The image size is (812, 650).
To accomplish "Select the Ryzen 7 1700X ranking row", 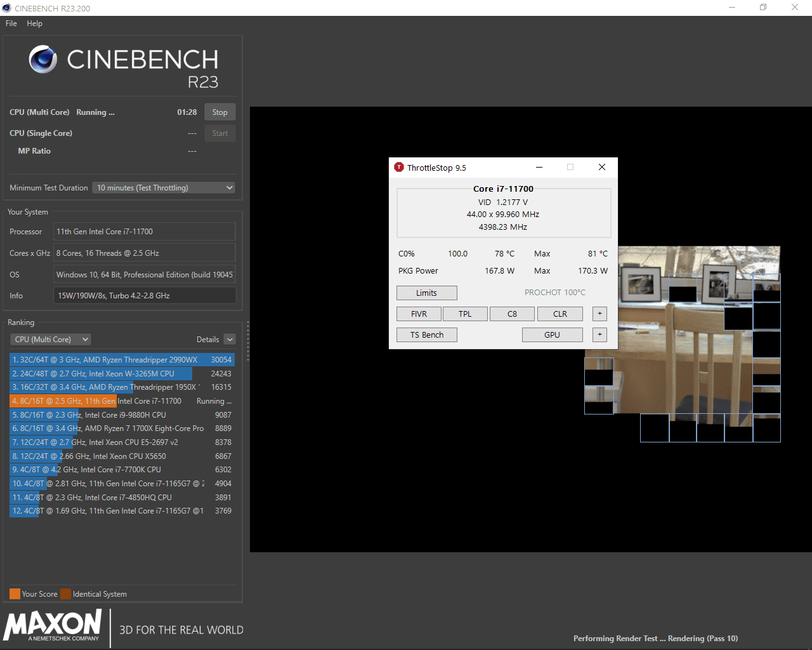I will (x=122, y=428).
